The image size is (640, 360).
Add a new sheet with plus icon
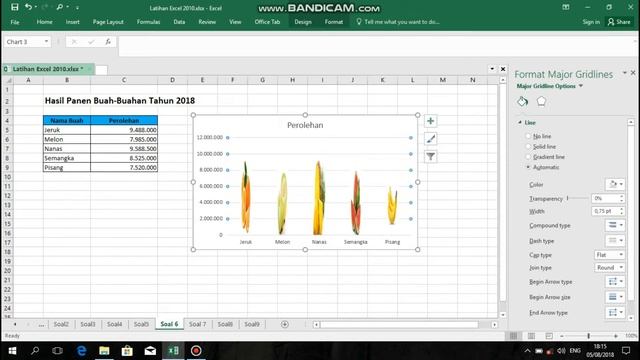(x=284, y=324)
